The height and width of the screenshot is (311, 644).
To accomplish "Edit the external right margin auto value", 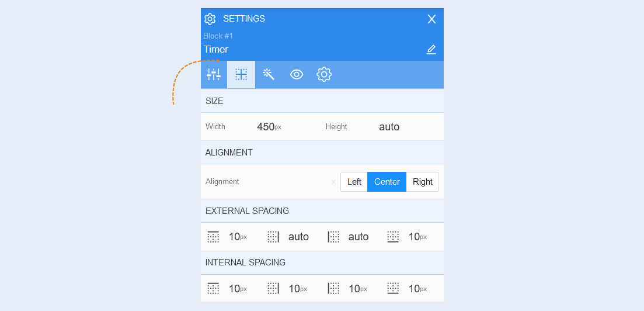I will point(298,237).
